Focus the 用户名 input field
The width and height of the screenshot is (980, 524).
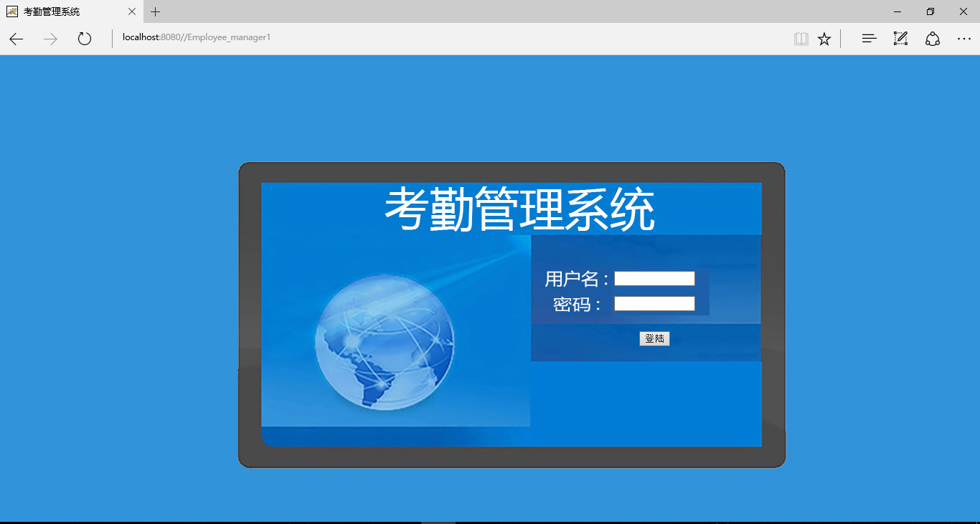[654, 279]
